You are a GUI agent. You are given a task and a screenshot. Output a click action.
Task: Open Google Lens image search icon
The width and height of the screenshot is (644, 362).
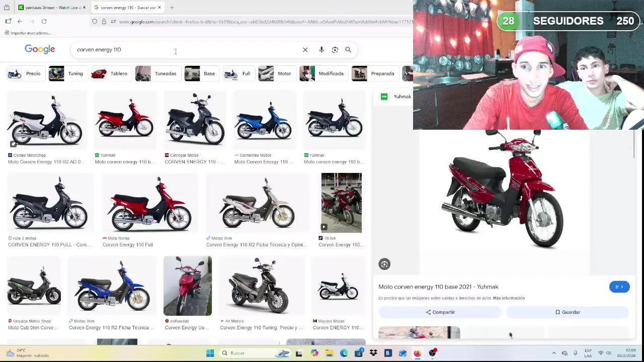tap(335, 50)
